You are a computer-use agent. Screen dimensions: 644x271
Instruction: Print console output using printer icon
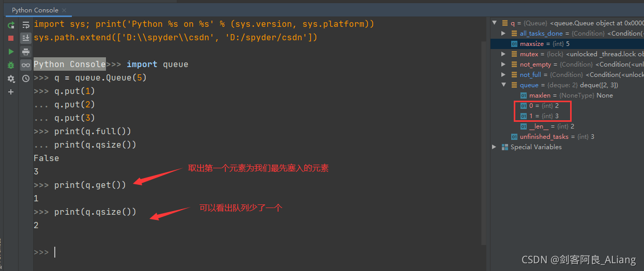point(26,52)
